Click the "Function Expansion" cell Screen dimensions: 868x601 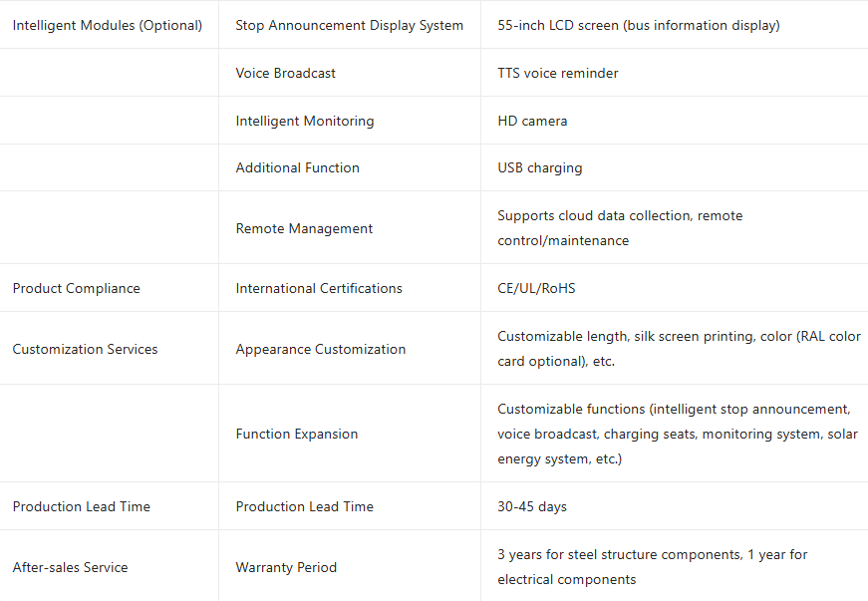coord(297,434)
